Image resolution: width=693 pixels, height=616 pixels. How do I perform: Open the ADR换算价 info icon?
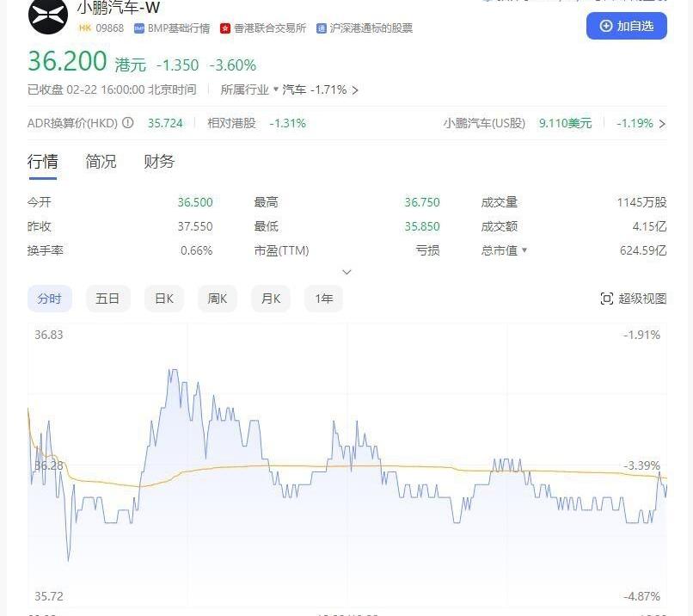pos(128,122)
